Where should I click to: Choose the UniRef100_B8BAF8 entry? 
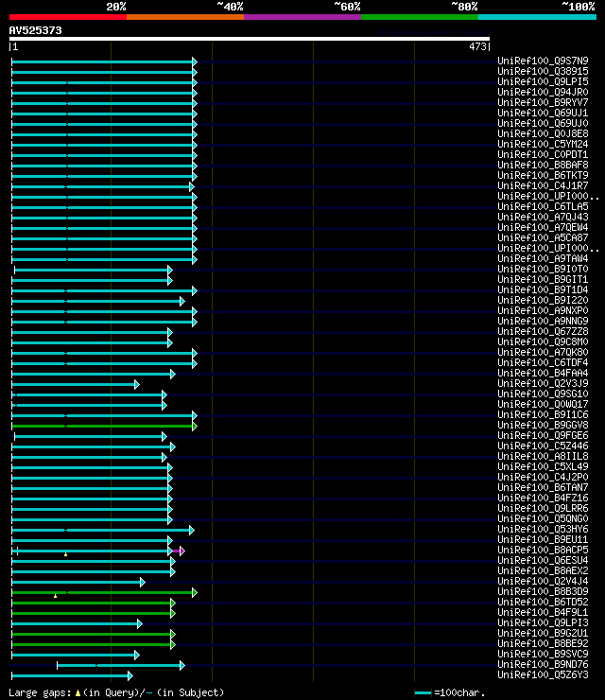543,165
